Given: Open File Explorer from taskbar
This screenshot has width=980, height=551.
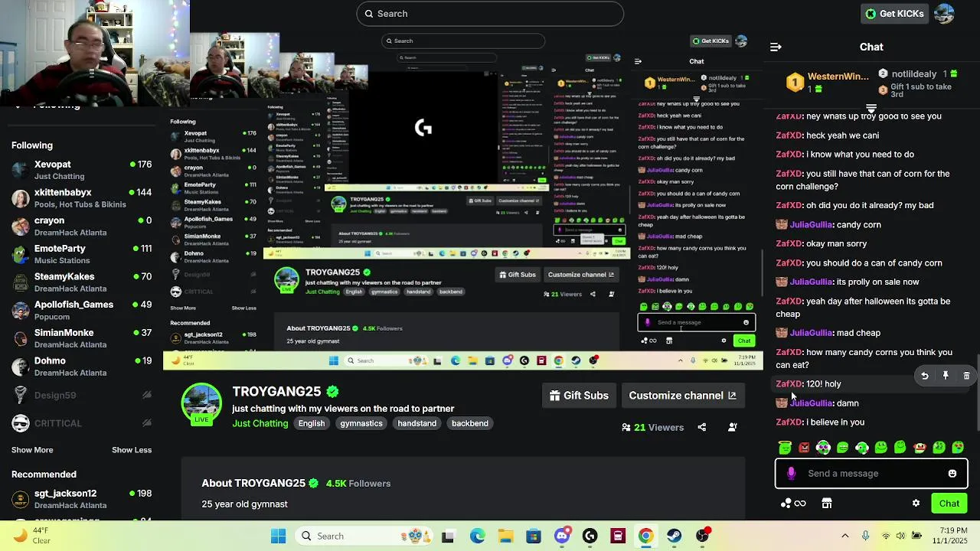Looking at the screenshot, I should pos(505,536).
